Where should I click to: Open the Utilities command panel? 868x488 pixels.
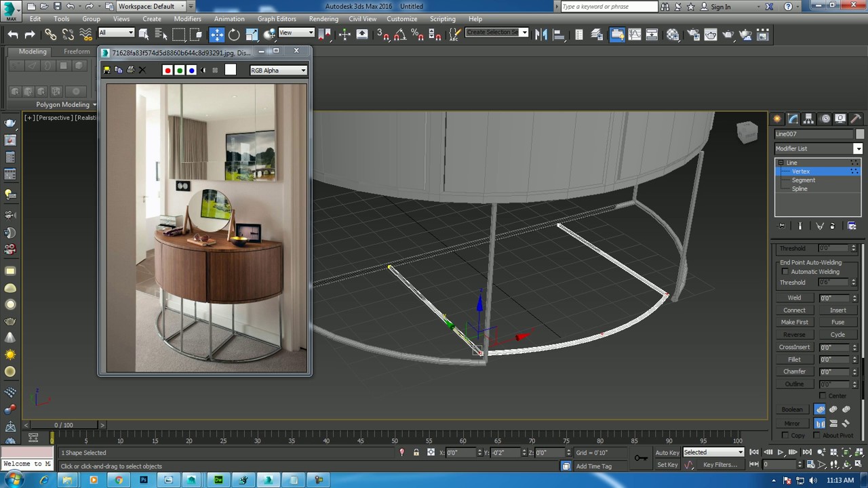pyautogui.click(x=856, y=119)
